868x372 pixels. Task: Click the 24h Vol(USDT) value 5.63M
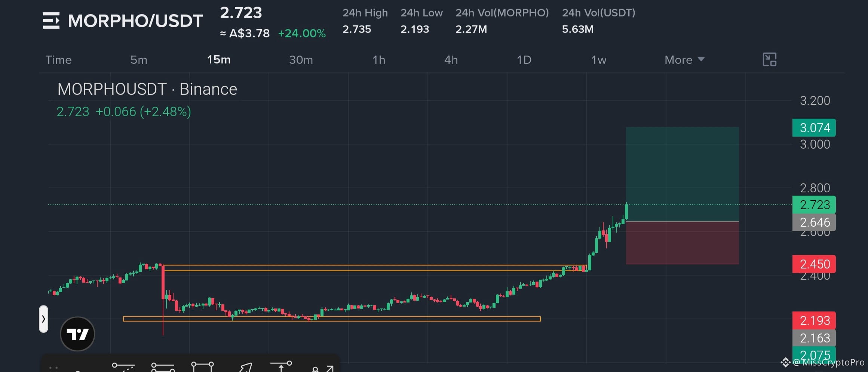coord(578,29)
